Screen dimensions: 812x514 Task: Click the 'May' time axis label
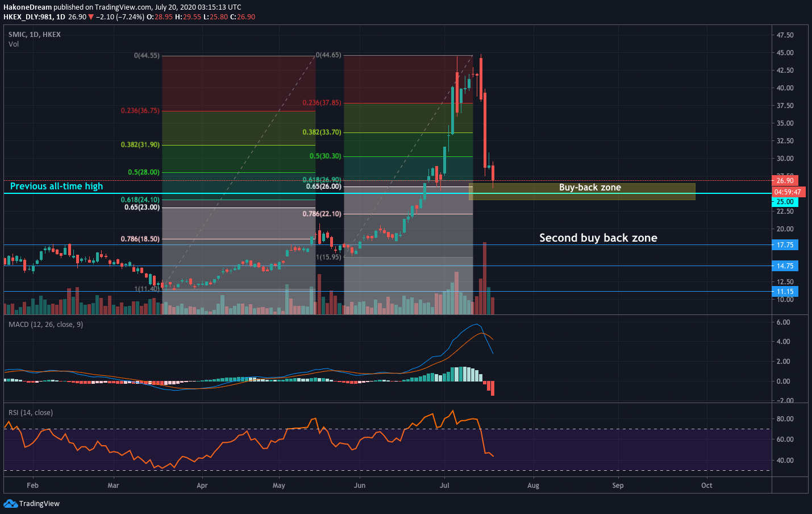(278, 486)
